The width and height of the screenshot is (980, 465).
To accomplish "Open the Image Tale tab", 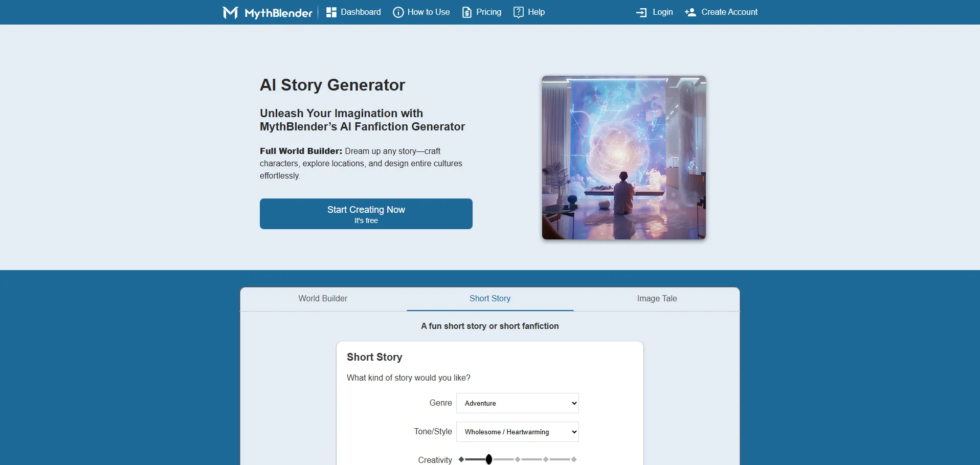I will 657,299.
